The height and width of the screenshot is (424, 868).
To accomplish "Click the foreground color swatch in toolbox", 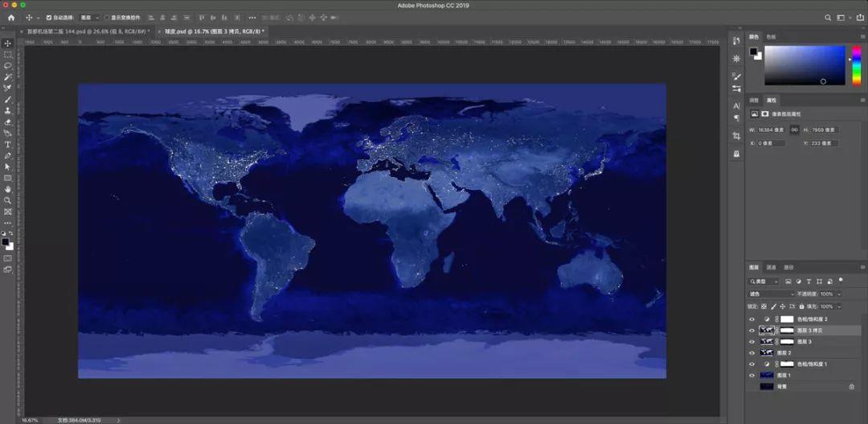I will pyautogui.click(x=6, y=241).
